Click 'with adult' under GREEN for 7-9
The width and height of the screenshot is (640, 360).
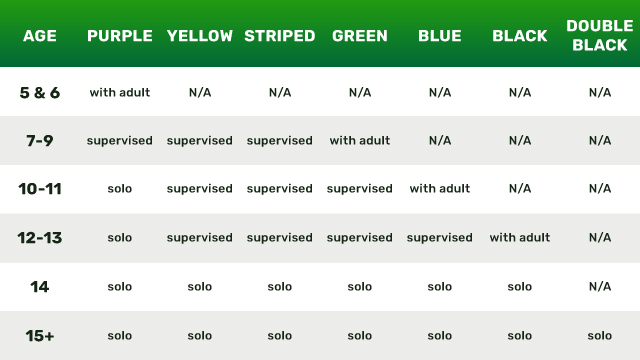click(360, 140)
